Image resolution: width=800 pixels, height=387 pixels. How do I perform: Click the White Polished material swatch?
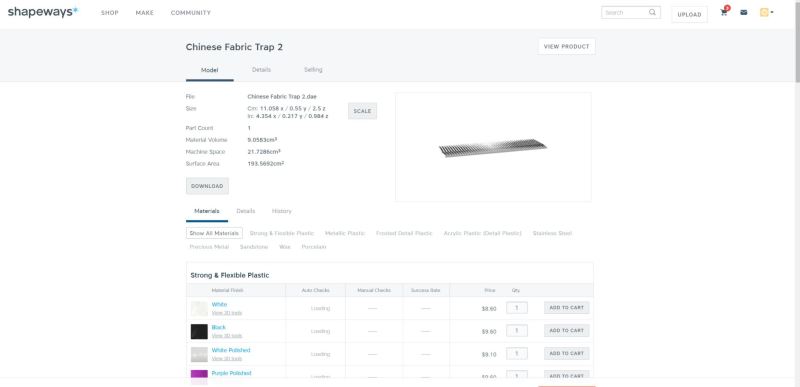pyautogui.click(x=199, y=354)
